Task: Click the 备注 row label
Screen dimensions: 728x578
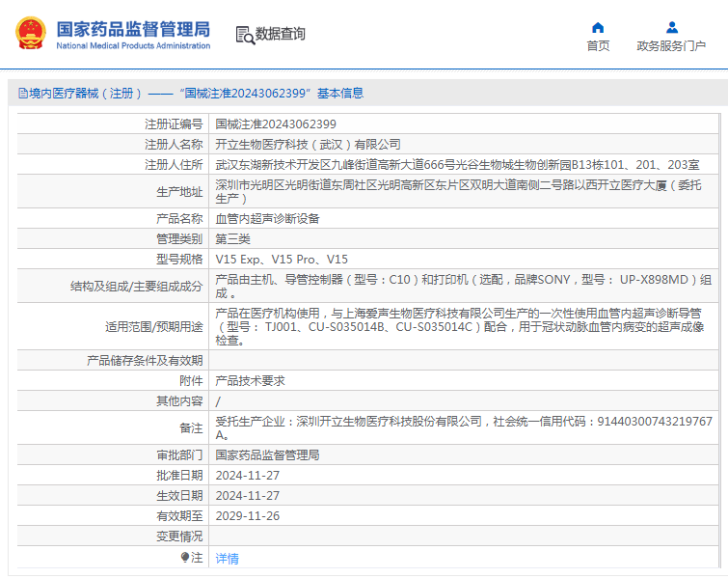Action: (x=191, y=428)
